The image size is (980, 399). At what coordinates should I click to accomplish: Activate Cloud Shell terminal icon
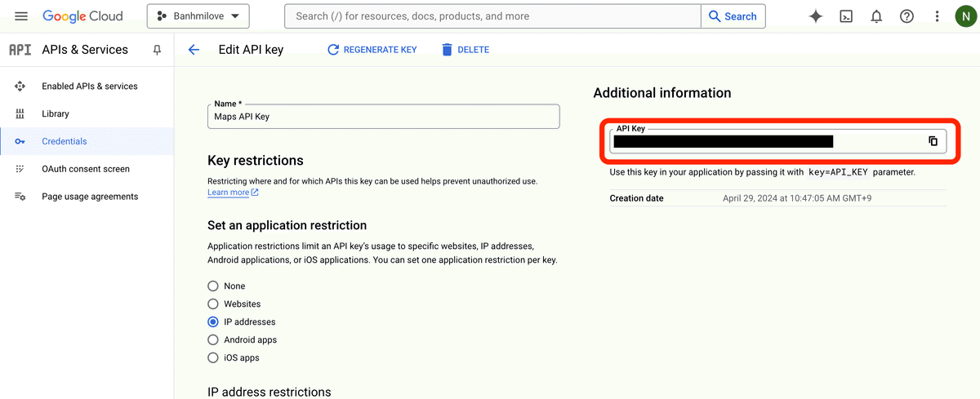[x=847, y=16]
